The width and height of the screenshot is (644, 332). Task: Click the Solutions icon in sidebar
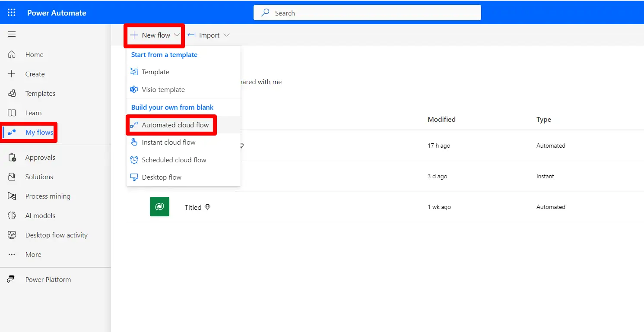coord(12,177)
